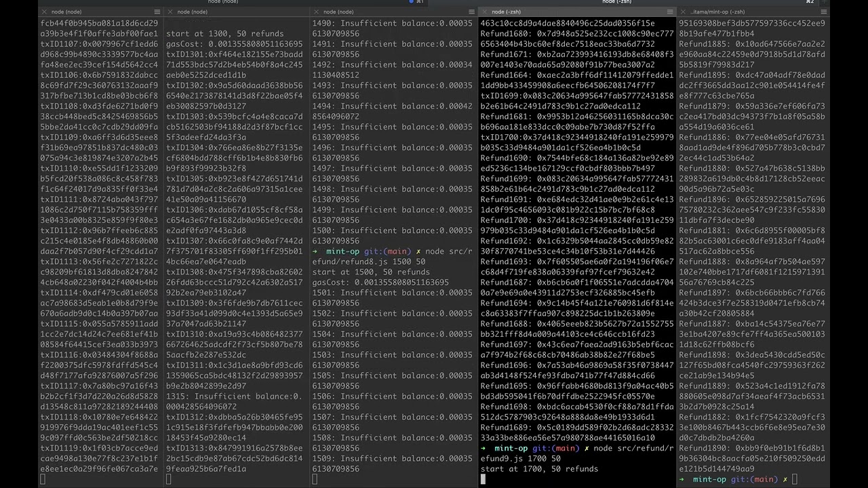Viewport: 868px width, 488px height.
Task: Click the '1490: Insufficient balance' line
Action: pos(392,28)
